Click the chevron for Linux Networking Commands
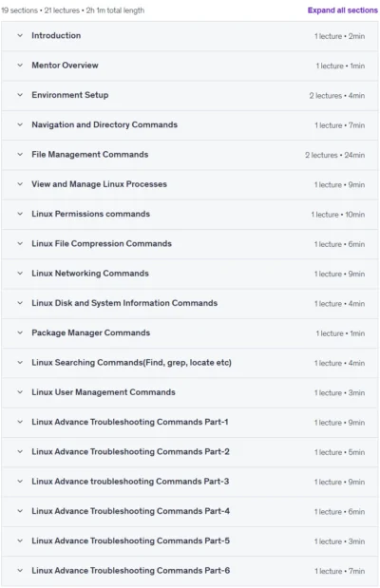This screenshot has width=380, height=588. coord(20,273)
